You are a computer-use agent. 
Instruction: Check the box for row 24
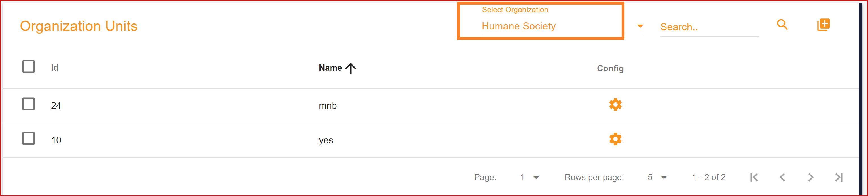pyautogui.click(x=28, y=104)
